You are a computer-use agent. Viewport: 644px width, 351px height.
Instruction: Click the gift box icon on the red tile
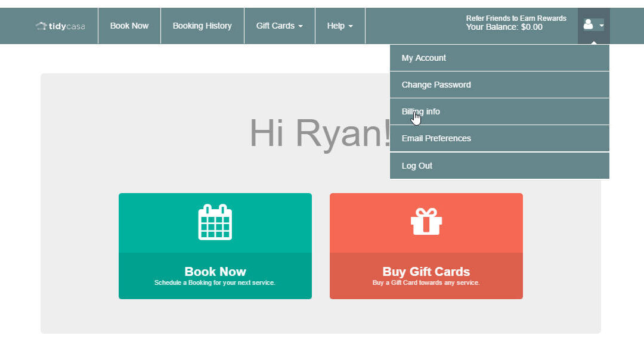(426, 222)
